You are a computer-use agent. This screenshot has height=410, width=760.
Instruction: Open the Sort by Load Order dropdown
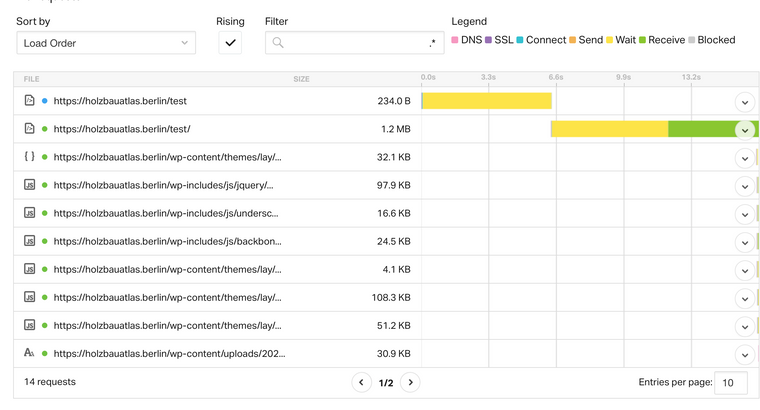[106, 43]
